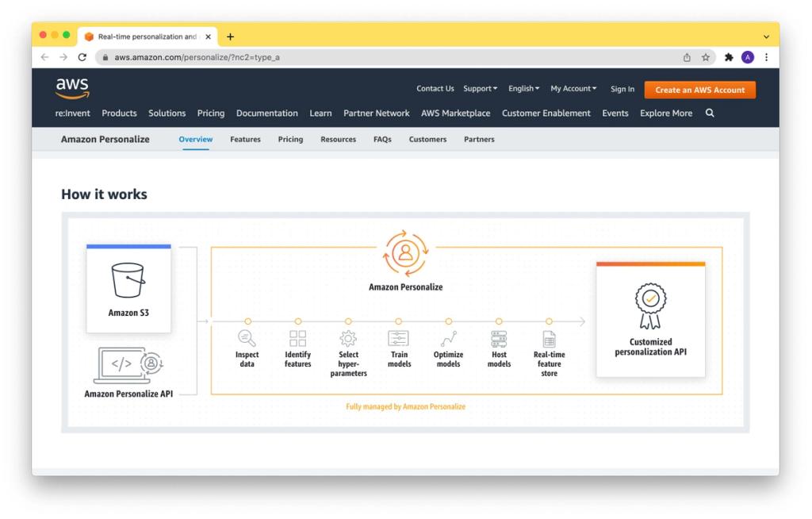Open the Partner Network menu
Viewport: 812px width, 519px height.
click(x=377, y=113)
